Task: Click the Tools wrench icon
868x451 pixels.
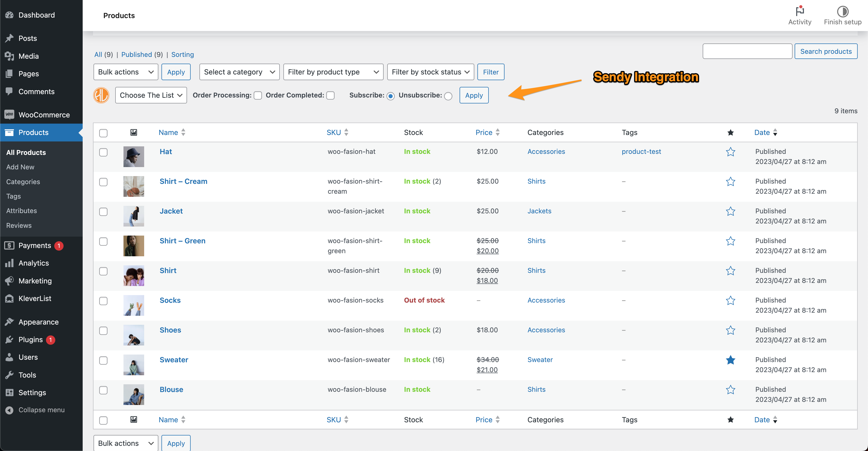Action: (10, 375)
